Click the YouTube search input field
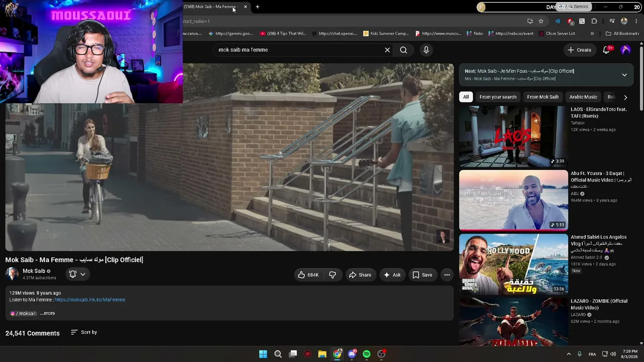The image size is (644, 362). coord(300,50)
